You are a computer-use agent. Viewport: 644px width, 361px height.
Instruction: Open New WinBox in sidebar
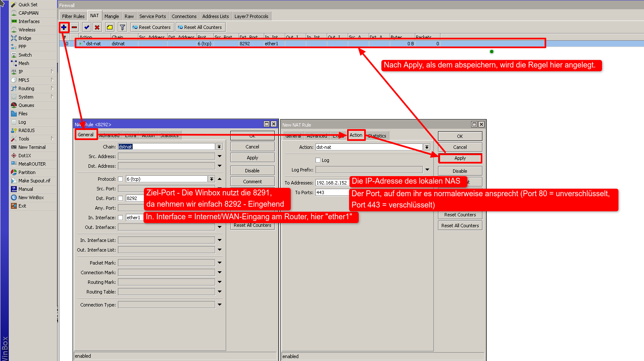point(31,197)
